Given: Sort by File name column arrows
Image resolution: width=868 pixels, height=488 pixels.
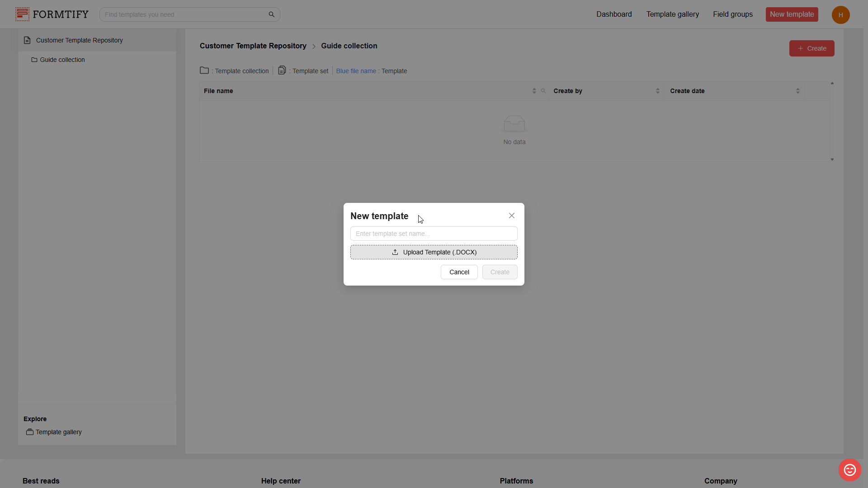Looking at the screenshot, I should pyautogui.click(x=534, y=91).
